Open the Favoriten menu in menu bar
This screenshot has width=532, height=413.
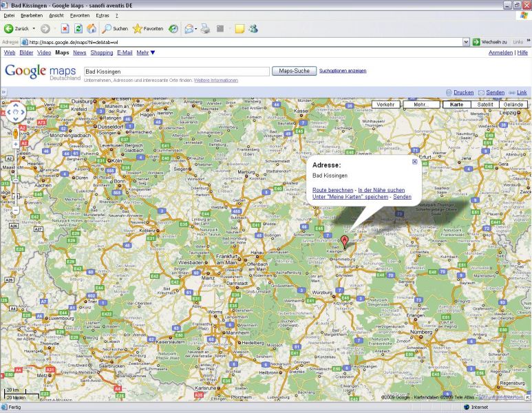80,16
